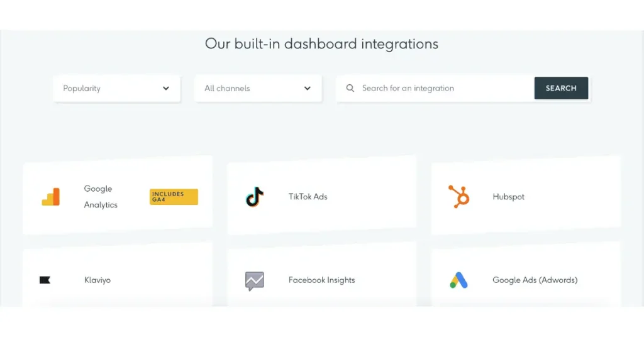Viewport: 644px width, 337px height.
Task: Choose the Klaviyo integration label
Action: [x=97, y=280]
